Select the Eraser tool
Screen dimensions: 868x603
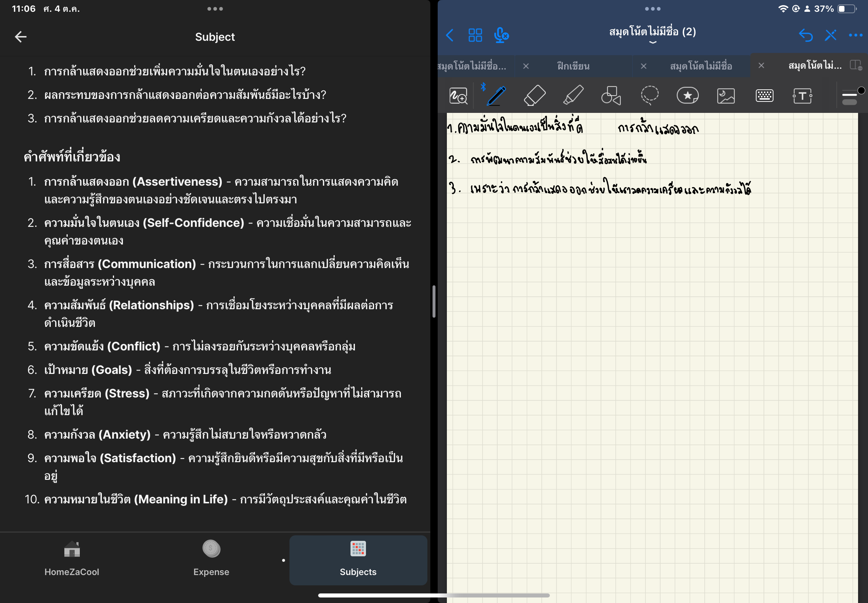pyautogui.click(x=535, y=95)
